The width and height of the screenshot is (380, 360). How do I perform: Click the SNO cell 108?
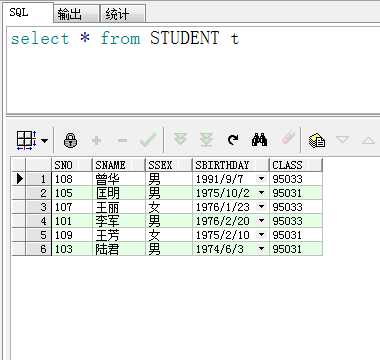pos(72,179)
